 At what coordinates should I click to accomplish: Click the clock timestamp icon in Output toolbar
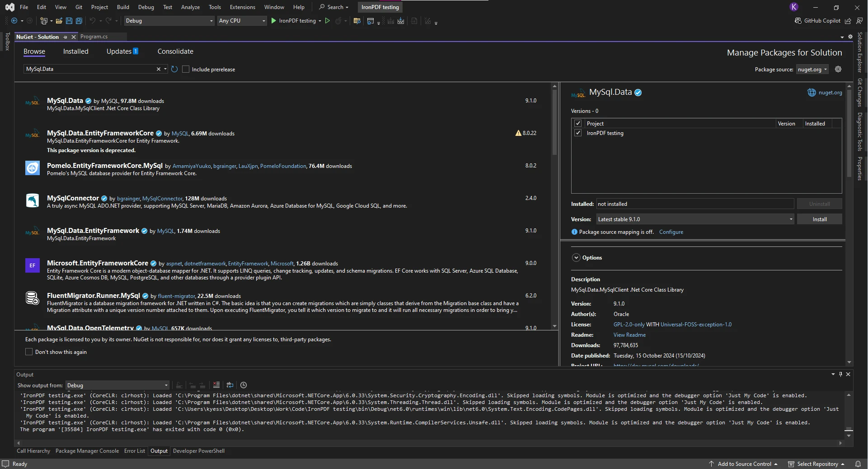pyautogui.click(x=244, y=385)
